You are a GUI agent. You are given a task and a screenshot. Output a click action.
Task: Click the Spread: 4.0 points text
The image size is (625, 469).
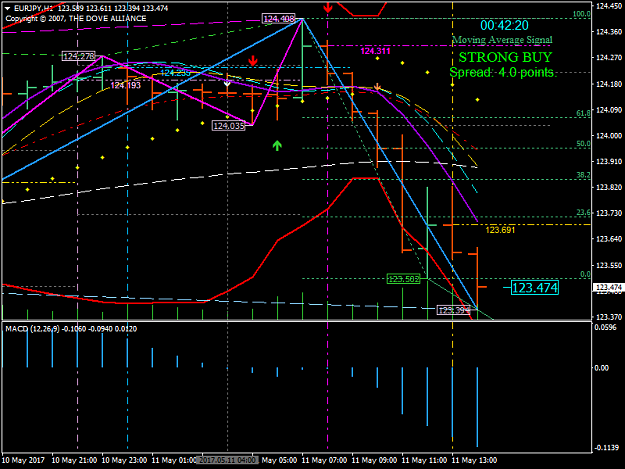[502, 72]
